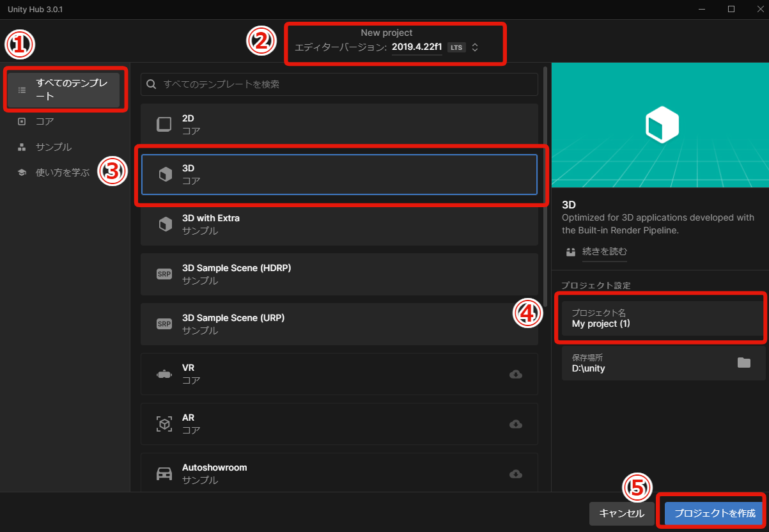Select 3D Sample Scene (URP) template

[339, 324]
